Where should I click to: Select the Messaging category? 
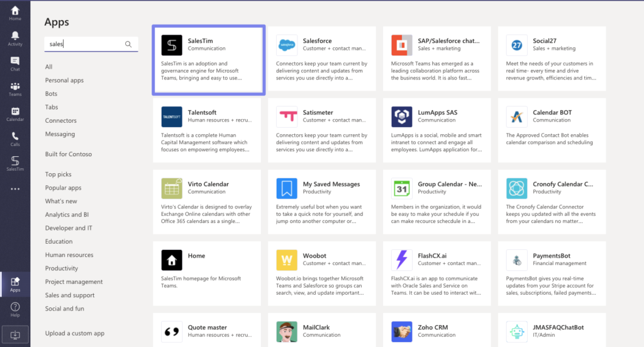point(60,134)
